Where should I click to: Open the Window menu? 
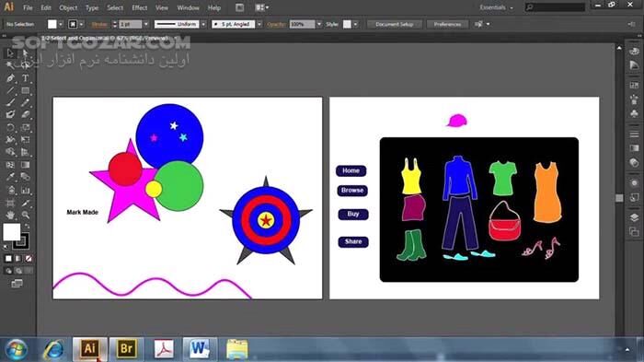pyautogui.click(x=188, y=7)
